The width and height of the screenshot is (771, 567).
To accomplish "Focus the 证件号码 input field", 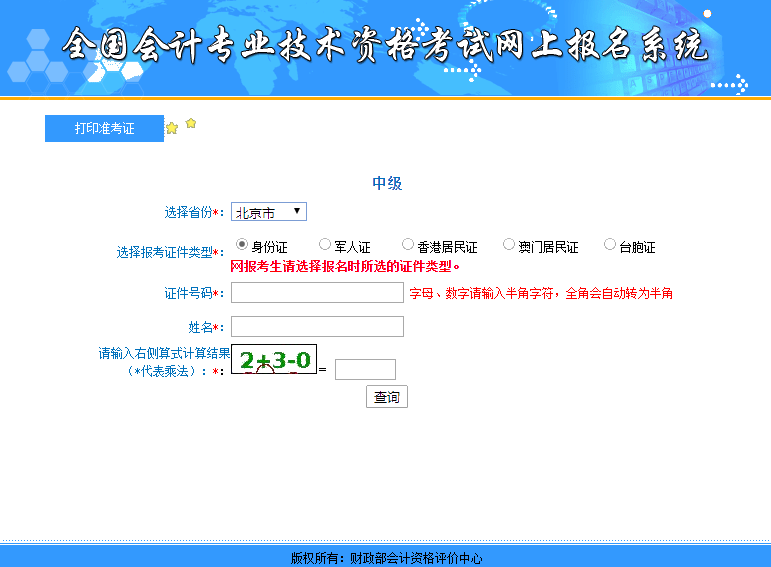I will (317, 293).
